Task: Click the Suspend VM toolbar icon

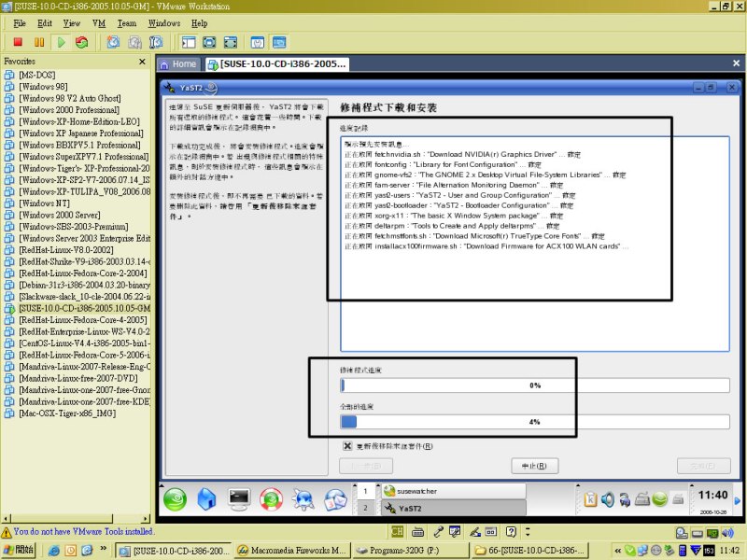Action: coord(39,42)
